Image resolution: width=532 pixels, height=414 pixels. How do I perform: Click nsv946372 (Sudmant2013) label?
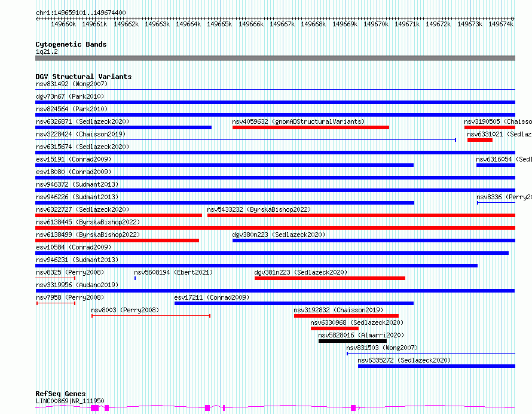pyautogui.click(x=77, y=184)
